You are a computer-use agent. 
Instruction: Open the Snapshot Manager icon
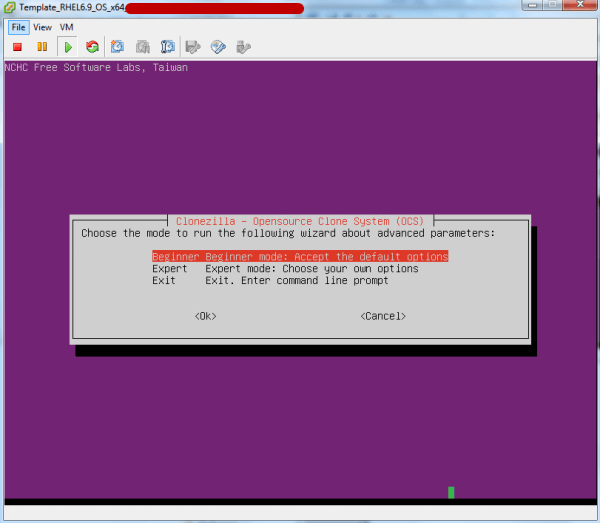point(168,47)
